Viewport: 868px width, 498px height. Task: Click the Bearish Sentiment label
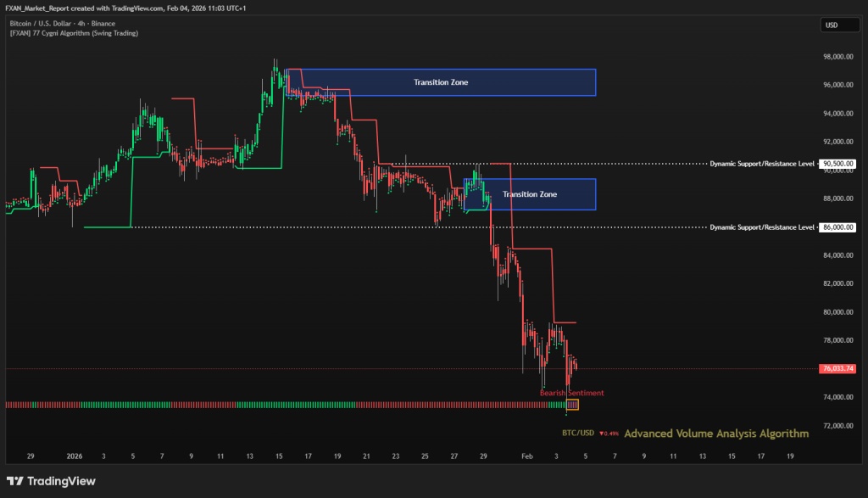point(571,393)
